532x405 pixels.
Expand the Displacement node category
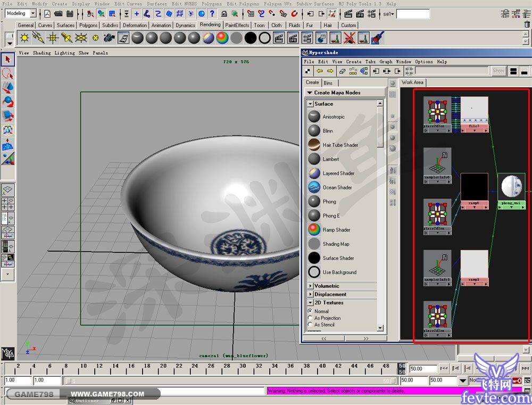pos(310,294)
